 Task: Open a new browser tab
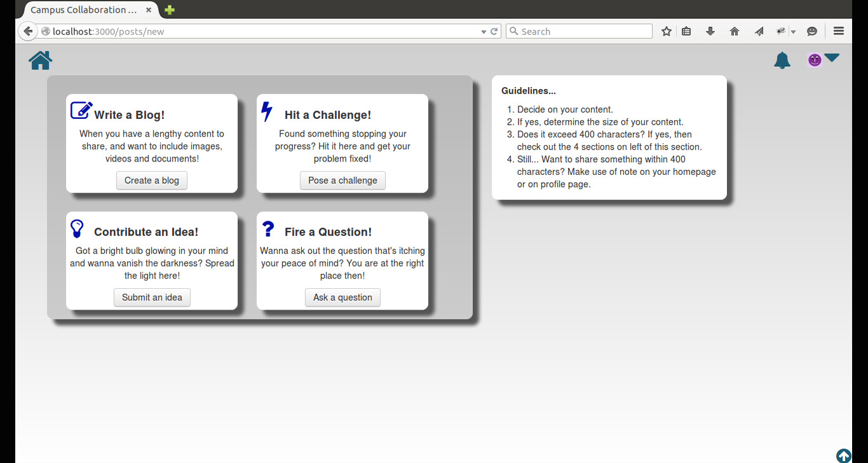click(x=170, y=10)
